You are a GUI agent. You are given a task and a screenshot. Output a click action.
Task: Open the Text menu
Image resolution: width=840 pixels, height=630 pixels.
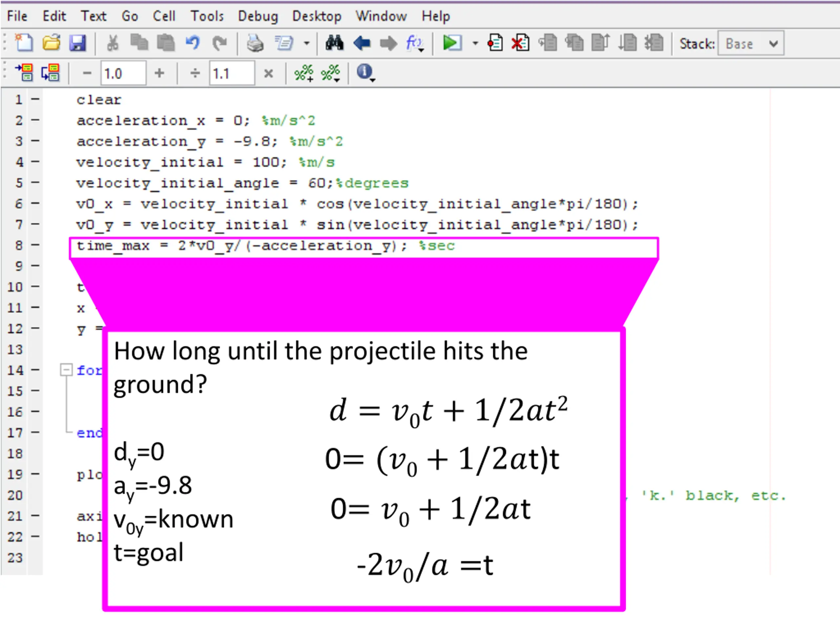[x=94, y=16]
